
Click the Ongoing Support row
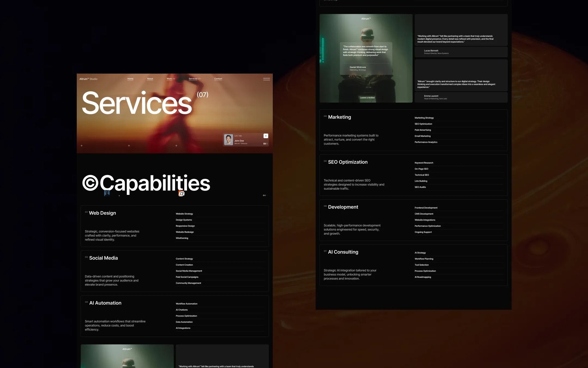(x=459, y=232)
